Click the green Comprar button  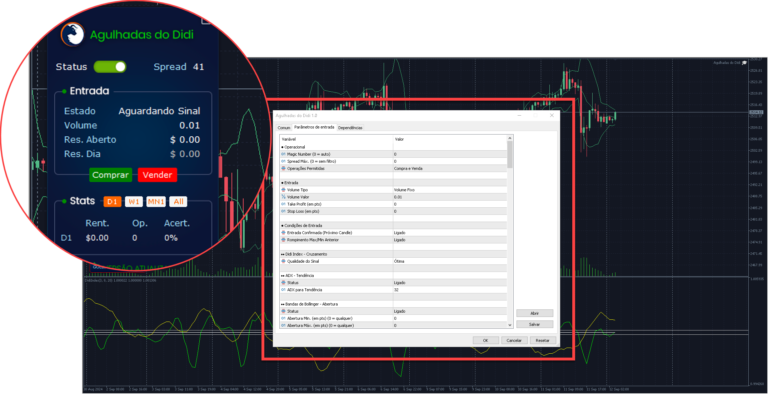tap(111, 175)
